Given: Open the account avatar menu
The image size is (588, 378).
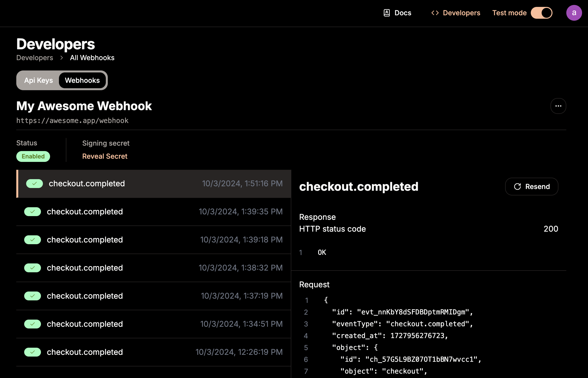Looking at the screenshot, I should coord(574,13).
